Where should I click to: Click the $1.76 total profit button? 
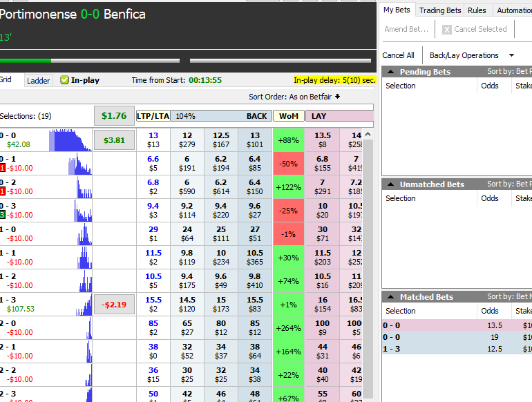114,116
